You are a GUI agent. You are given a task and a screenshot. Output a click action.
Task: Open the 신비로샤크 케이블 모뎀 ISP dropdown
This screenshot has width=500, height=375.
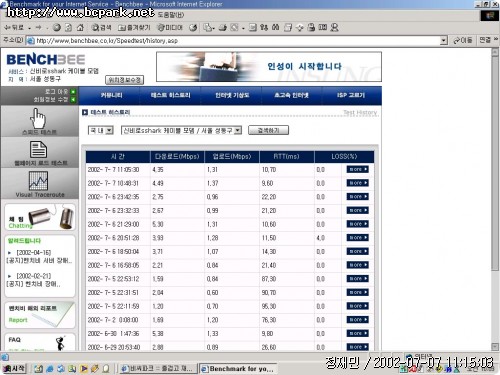point(181,130)
